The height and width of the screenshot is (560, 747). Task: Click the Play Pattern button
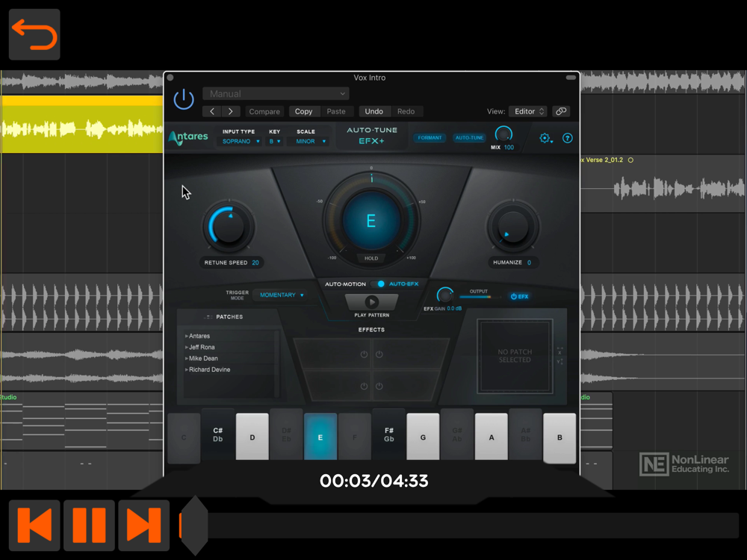(371, 302)
